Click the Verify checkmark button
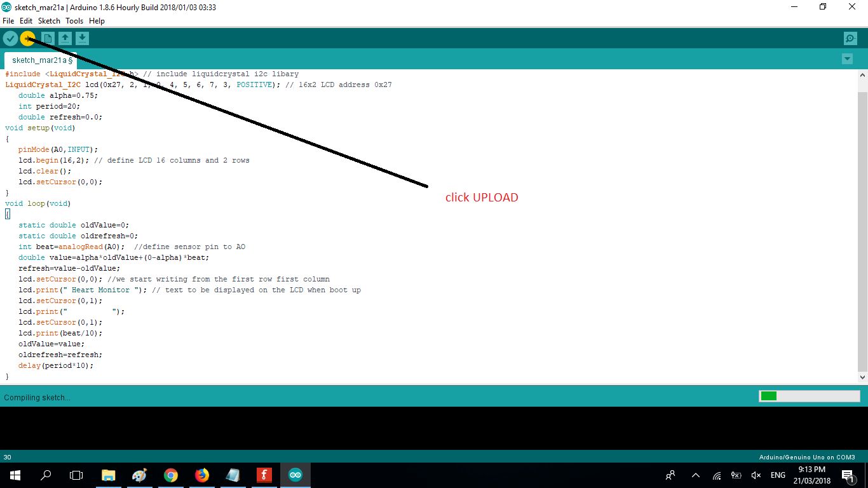 pos(10,39)
